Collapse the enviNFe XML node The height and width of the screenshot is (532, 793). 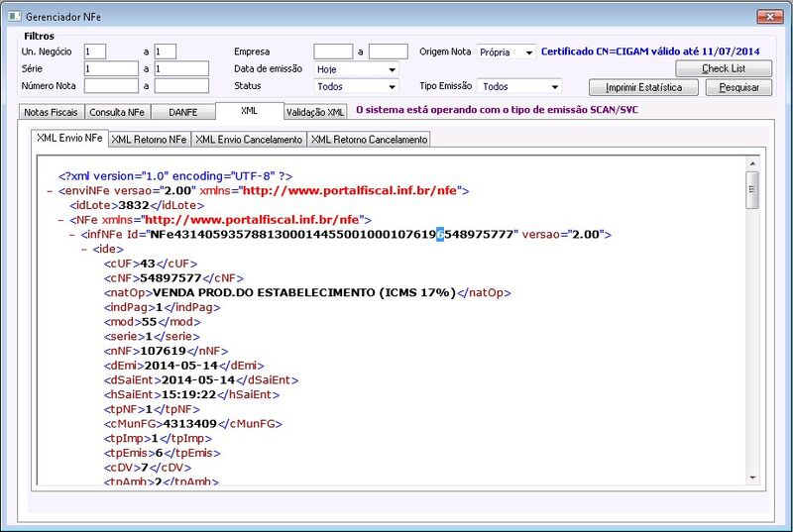pos(50,191)
